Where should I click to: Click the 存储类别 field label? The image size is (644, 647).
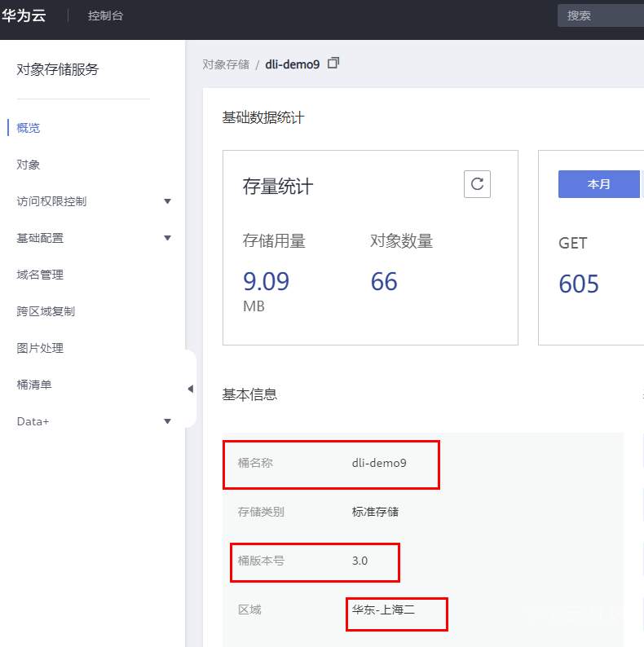pos(261,512)
